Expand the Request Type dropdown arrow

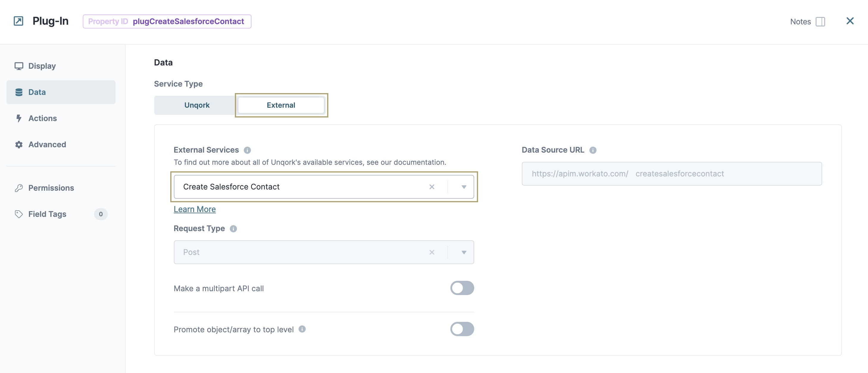(464, 252)
